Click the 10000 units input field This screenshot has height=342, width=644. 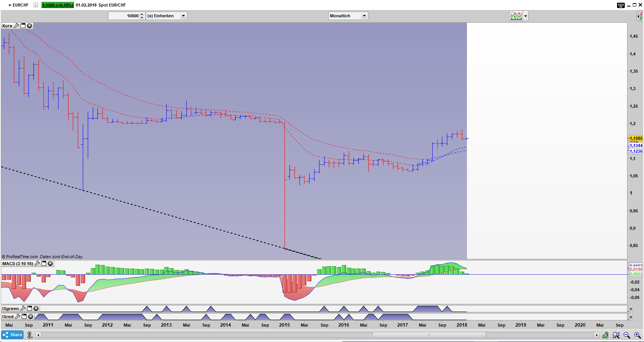124,16
